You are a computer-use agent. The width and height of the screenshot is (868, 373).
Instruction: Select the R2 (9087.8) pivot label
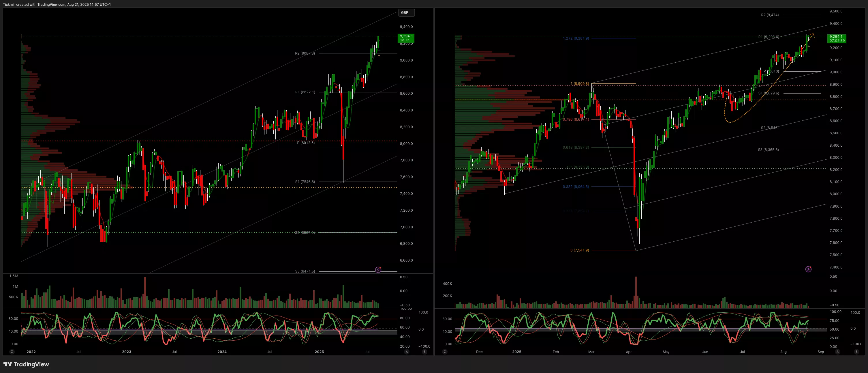point(305,53)
